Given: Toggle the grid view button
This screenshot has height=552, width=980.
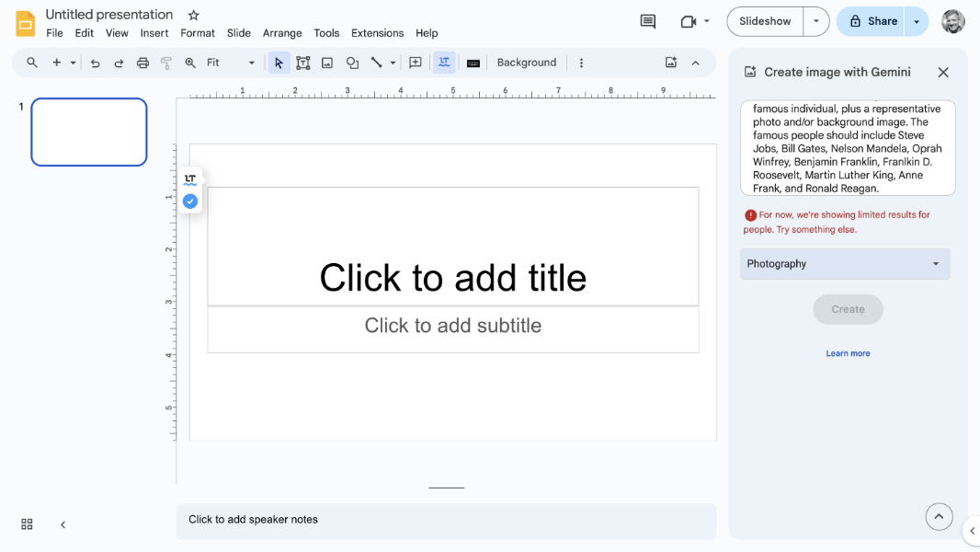Looking at the screenshot, I should click(x=27, y=524).
